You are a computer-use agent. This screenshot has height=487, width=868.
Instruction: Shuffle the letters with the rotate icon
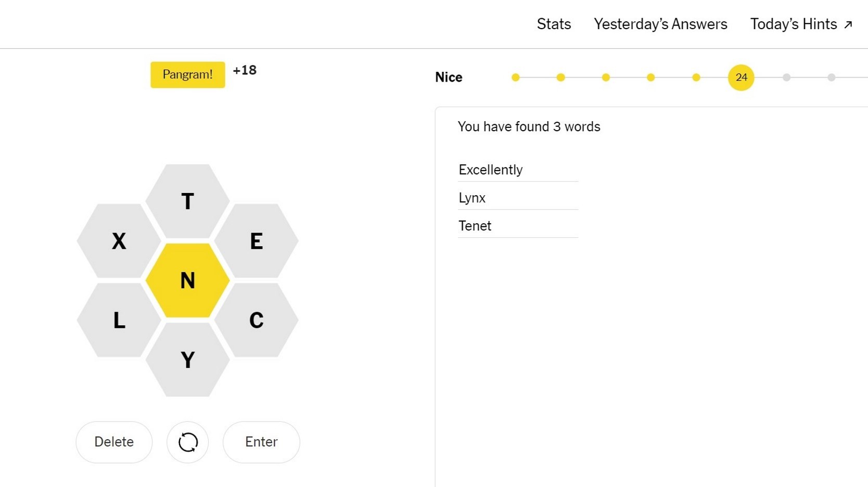pyautogui.click(x=187, y=442)
